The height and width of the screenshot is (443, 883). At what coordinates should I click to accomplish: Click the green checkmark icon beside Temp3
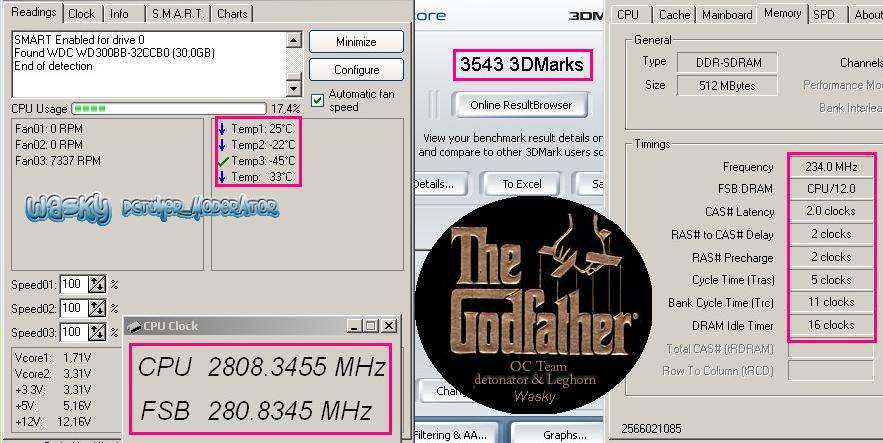tap(222, 161)
